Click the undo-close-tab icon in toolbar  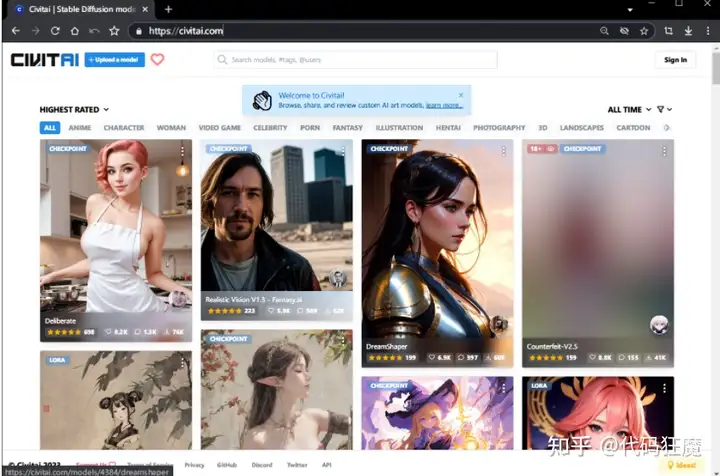click(x=94, y=31)
